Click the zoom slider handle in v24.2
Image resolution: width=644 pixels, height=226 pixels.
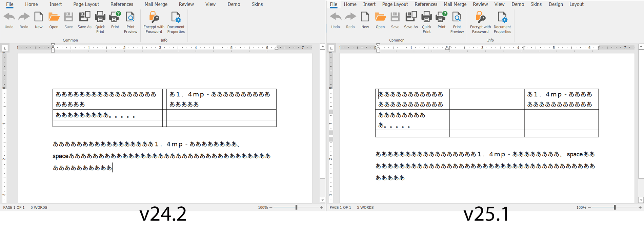(x=296, y=207)
